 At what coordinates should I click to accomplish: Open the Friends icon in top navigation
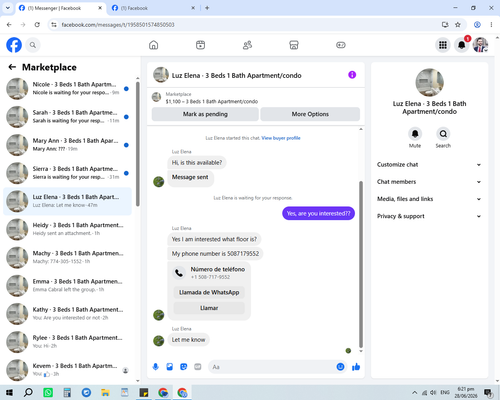pyautogui.click(x=247, y=45)
